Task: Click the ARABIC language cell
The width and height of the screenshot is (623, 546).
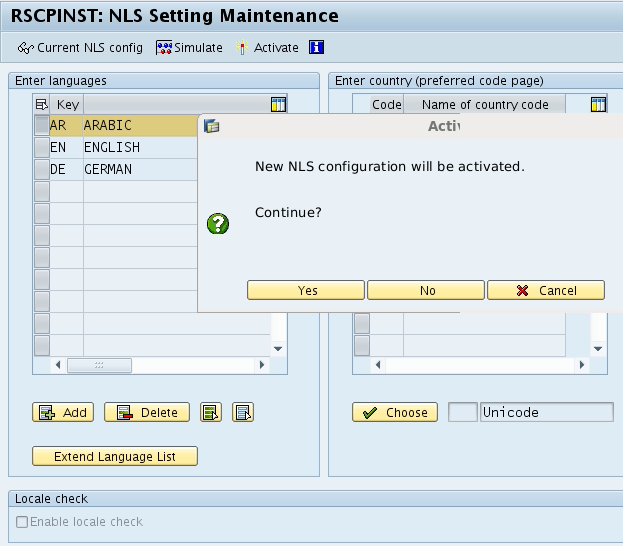Action: click(x=140, y=126)
